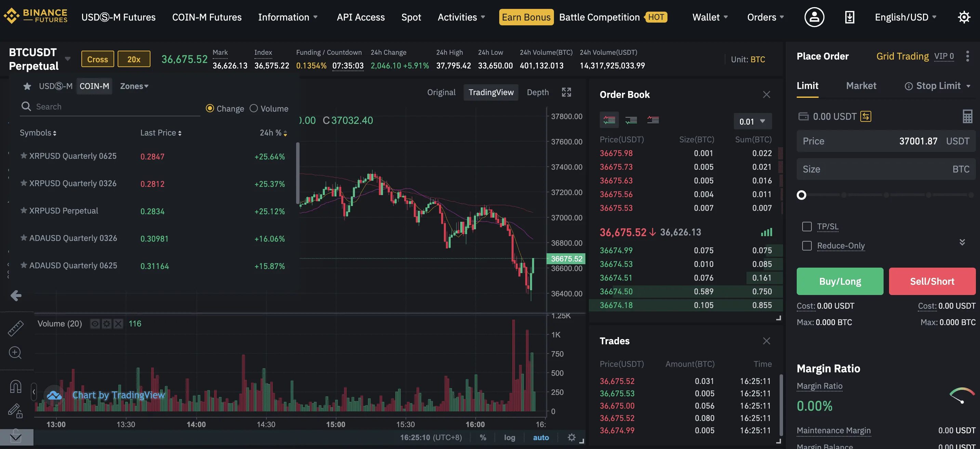Open the Zones filter dropdown
Screen dimensions: 980x449
[x=134, y=87]
